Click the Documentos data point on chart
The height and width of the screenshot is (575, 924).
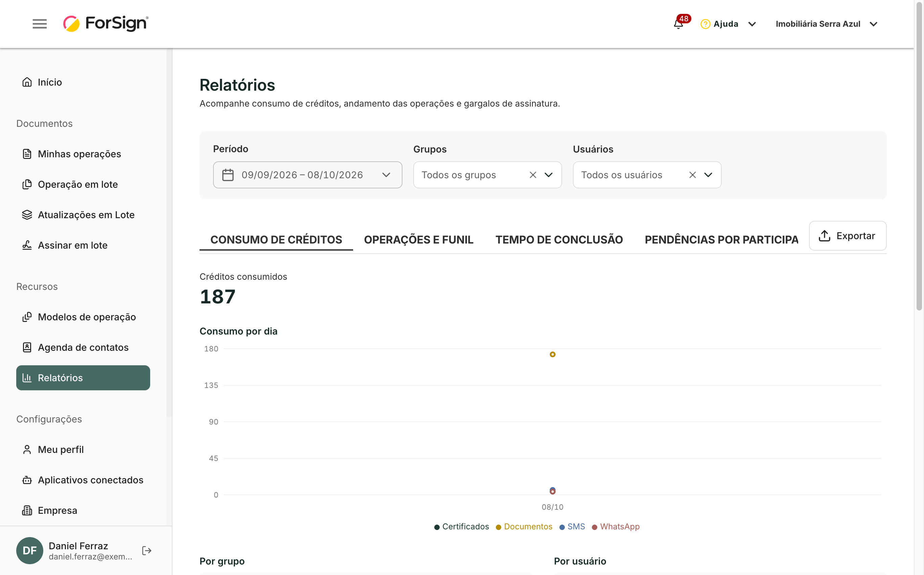pos(553,354)
